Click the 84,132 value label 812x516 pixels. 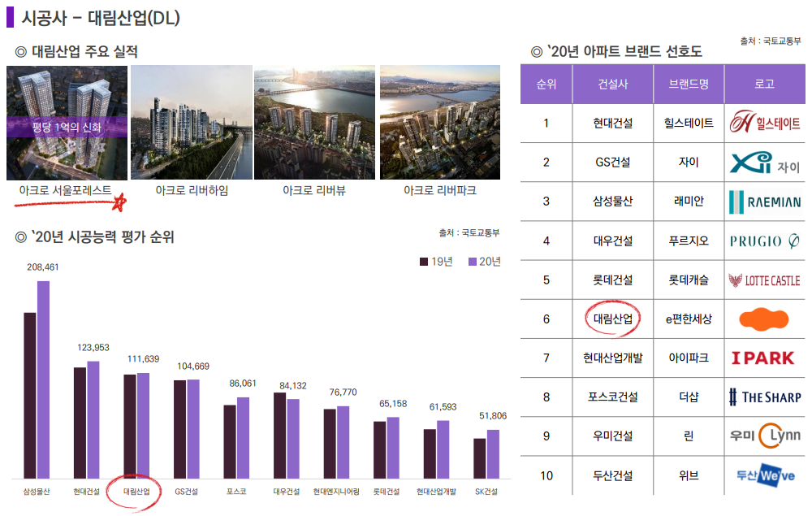(293, 386)
